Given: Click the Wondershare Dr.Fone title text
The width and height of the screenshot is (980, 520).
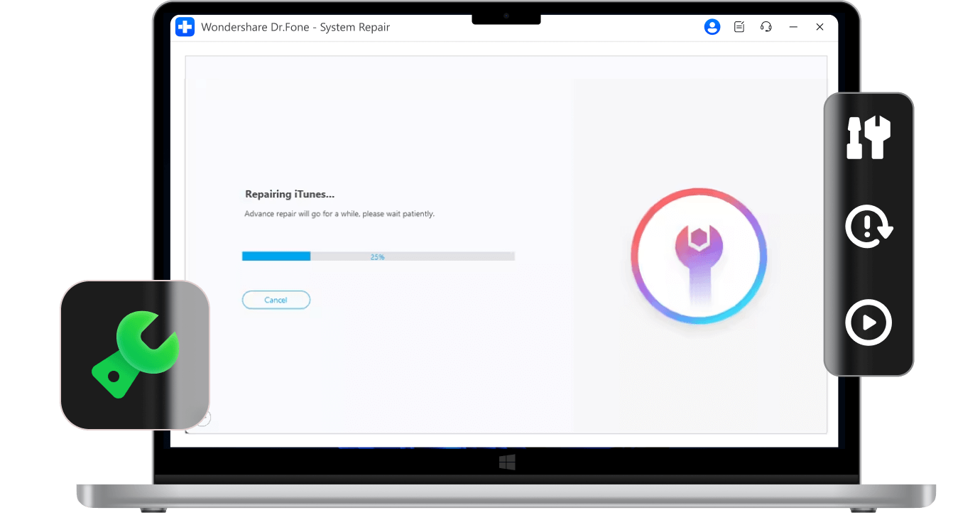Looking at the screenshot, I should 295,27.
